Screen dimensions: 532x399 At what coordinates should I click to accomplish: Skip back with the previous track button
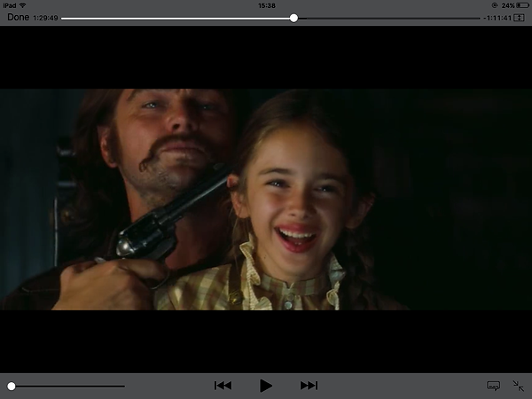223,386
